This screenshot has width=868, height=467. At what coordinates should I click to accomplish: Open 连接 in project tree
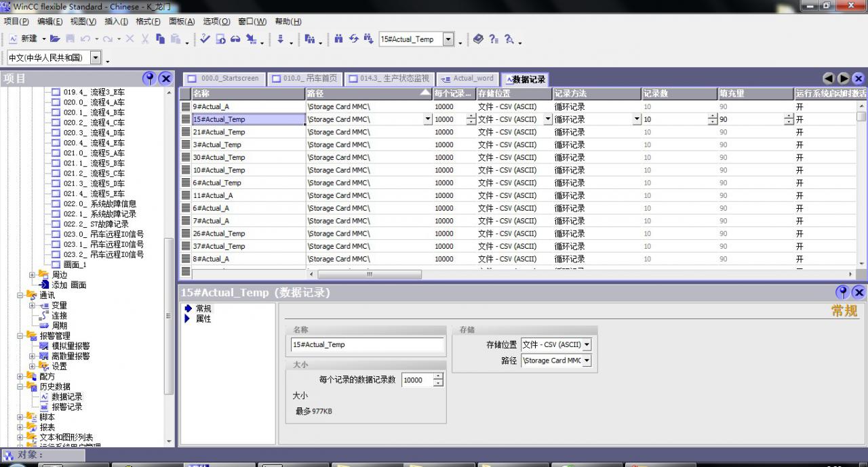click(60, 315)
